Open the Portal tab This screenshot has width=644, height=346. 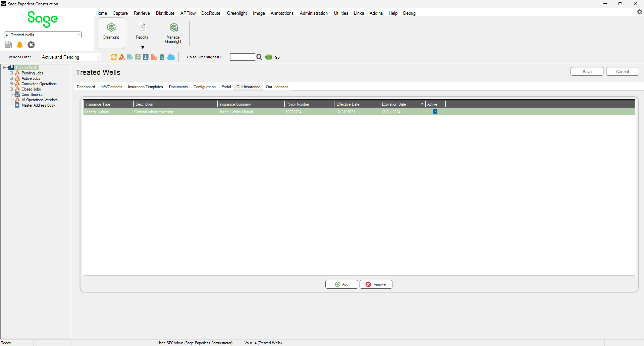226,87
